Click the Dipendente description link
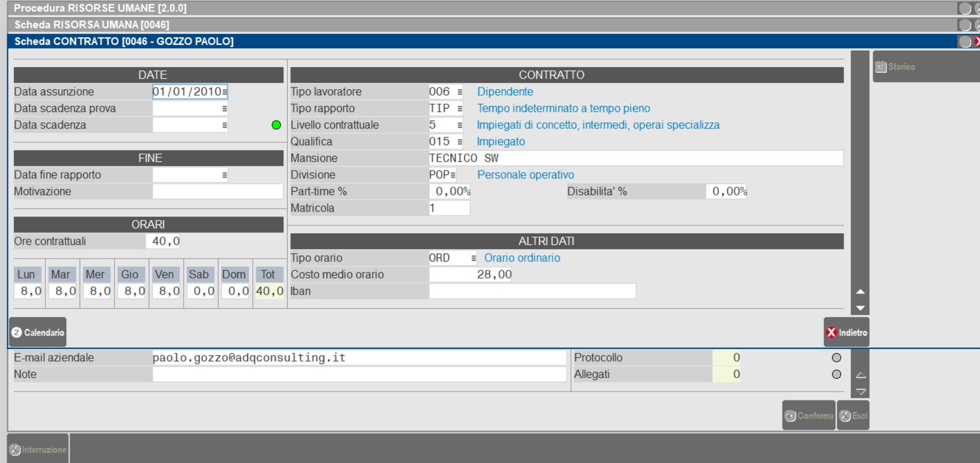Screen dimensions: 980x463 point(505,92)
